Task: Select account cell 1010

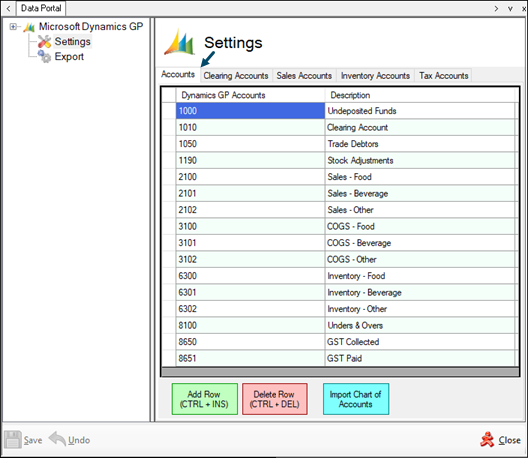Action: [250, 127]
